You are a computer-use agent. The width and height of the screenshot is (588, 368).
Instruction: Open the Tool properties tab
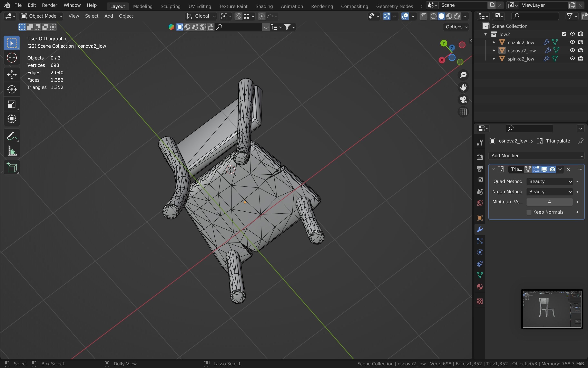coord(480,142)
